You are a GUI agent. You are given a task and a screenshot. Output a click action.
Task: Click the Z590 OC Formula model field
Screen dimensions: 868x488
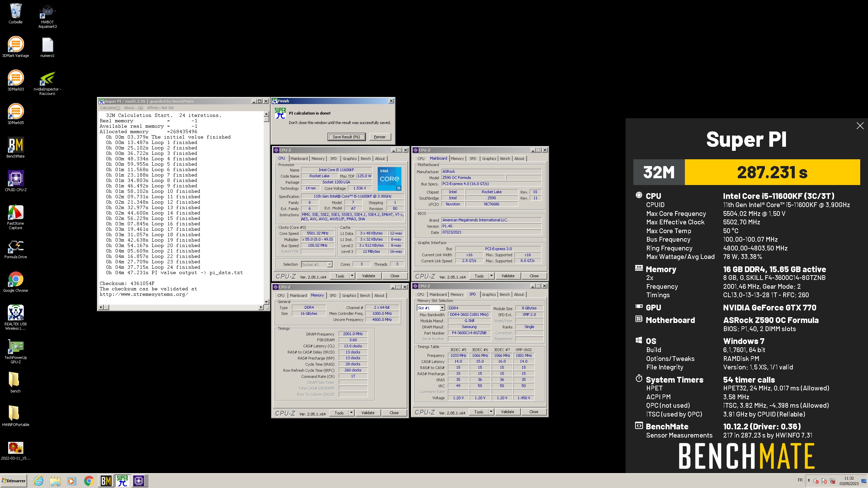coord(473,178)
